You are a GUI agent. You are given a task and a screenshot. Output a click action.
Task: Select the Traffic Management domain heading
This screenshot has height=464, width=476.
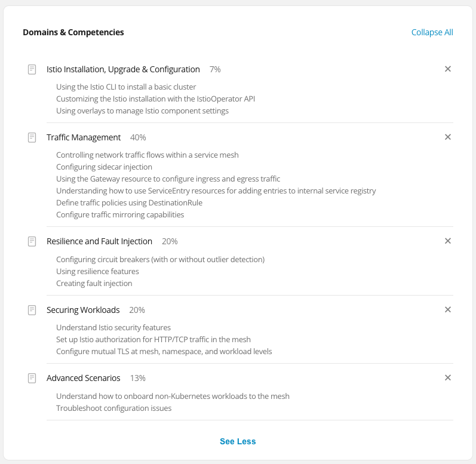[84, 137]
